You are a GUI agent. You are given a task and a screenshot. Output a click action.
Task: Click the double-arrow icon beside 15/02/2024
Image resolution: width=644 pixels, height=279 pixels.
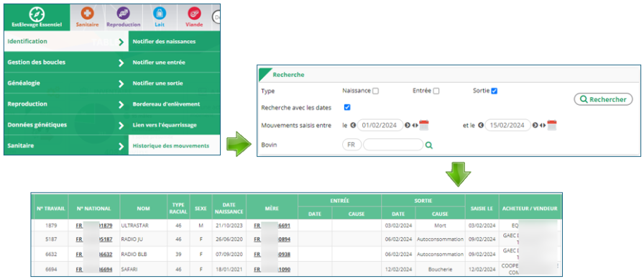[x=543, y=125]
